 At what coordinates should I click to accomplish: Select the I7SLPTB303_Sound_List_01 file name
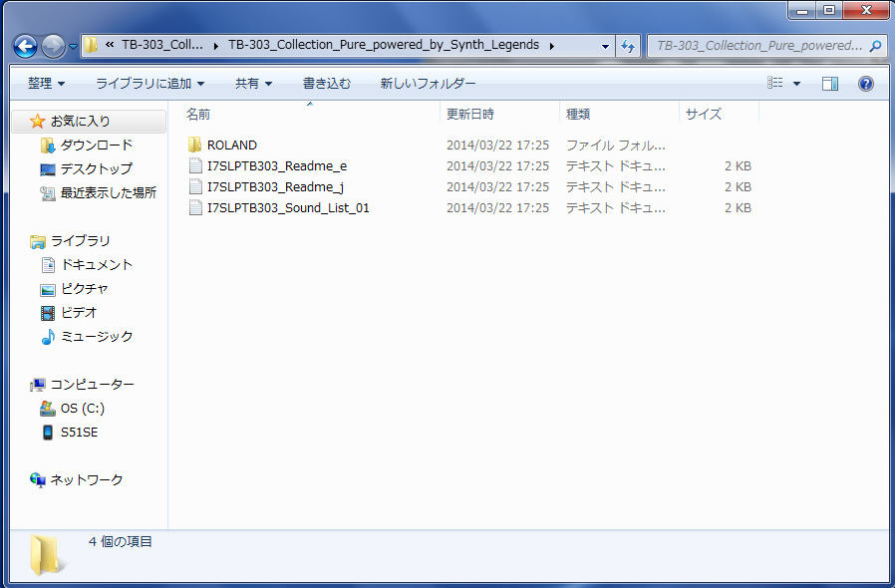288,208
